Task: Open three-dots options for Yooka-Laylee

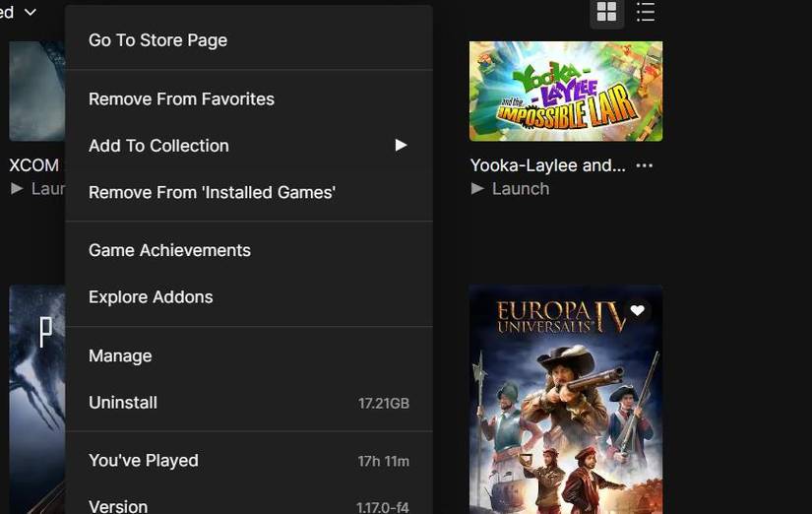Action: point(645,165)
